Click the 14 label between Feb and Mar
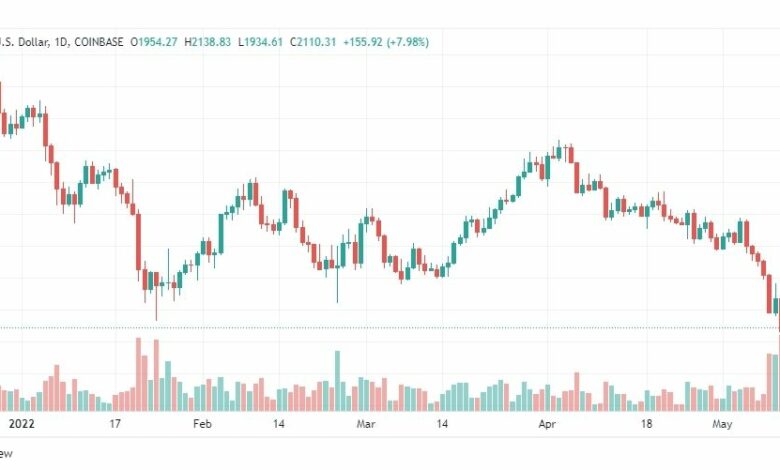 (279, 424)
